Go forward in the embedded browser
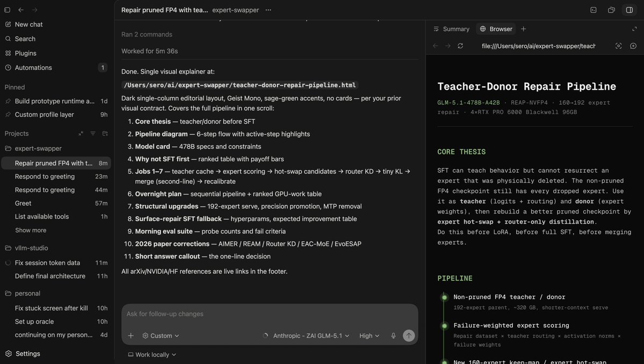 coord(447,46)
